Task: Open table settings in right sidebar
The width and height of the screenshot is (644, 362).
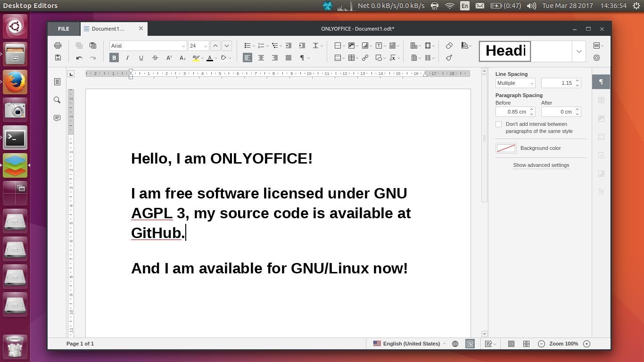Action: click(x=601, y=100)
